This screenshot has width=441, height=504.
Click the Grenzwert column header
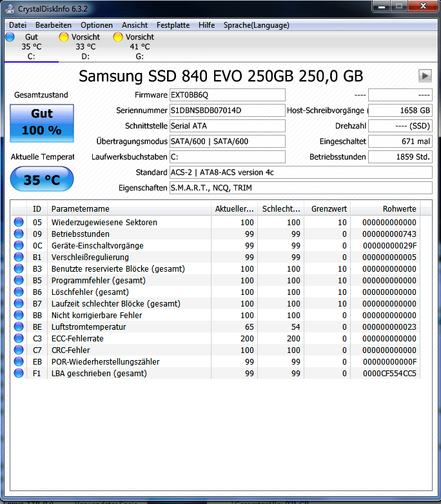(328, 209)
